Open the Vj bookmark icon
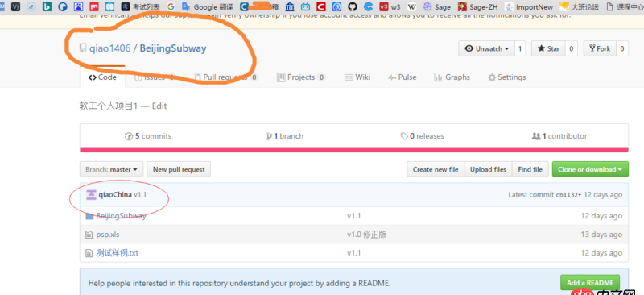 (x=15, y=6)
